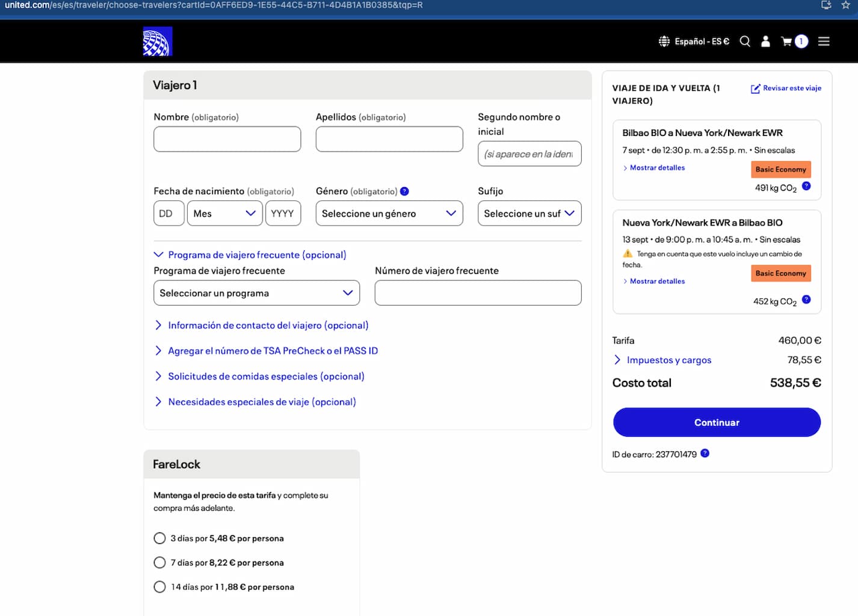This screenshot has width=858, height=616.
Task: Click Basic Economy badge on return flight
Action: [x=781, y=273]
